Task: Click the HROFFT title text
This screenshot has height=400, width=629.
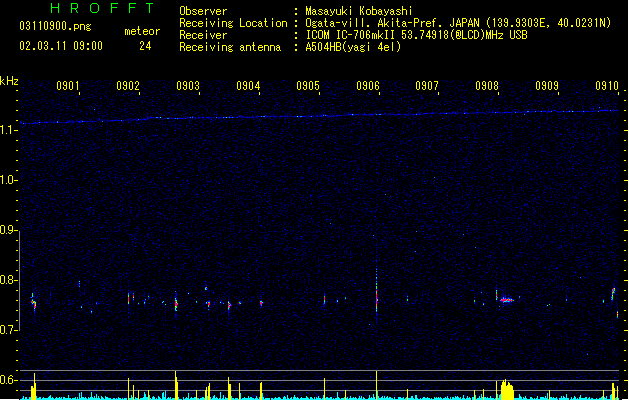Action: (102, 8)
